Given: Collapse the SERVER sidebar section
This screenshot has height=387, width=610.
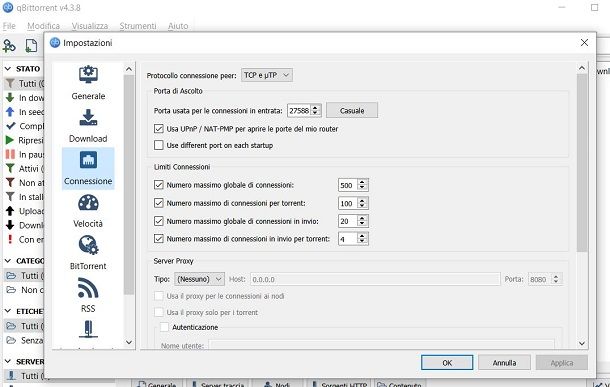Looking at the screenshot, I should 8,362.
